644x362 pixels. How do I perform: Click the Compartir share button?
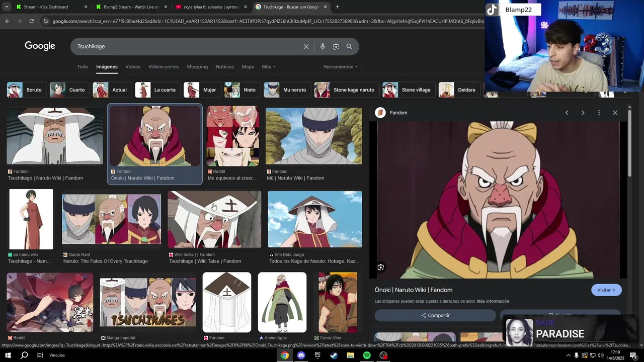pos(435,315)
